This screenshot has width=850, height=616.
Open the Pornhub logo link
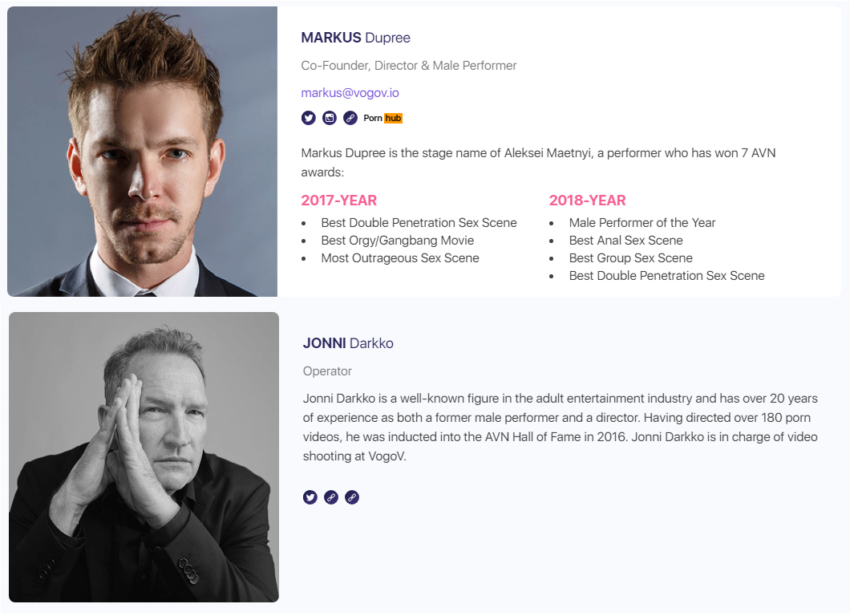(382, 118)
